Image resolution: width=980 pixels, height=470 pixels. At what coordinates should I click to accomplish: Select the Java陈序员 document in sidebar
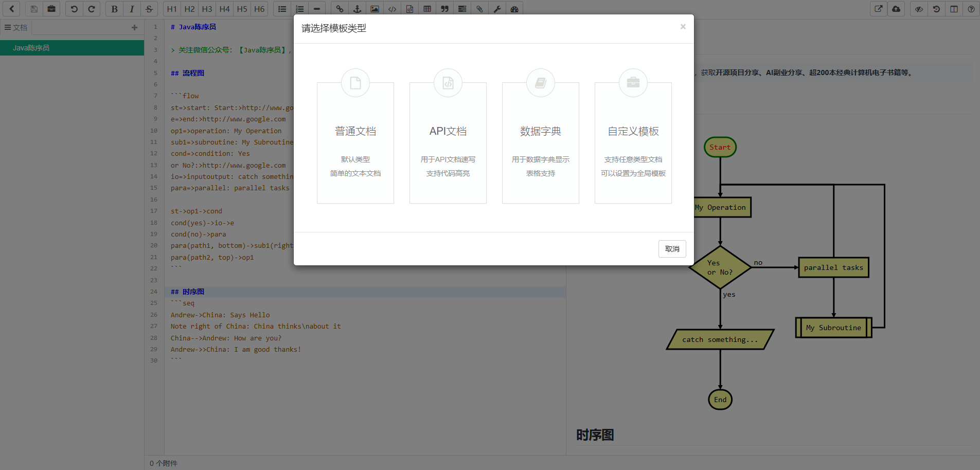pos(72,48)
